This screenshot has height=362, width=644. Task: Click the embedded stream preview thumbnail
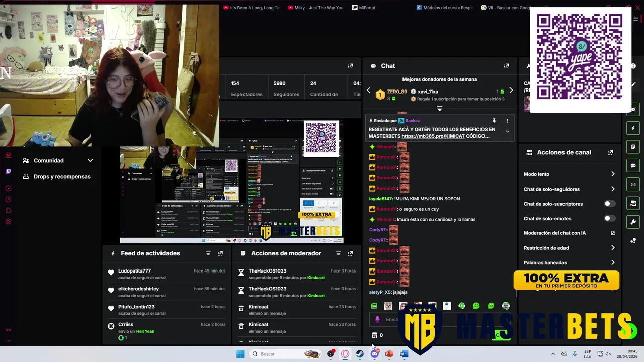point(231,181)
